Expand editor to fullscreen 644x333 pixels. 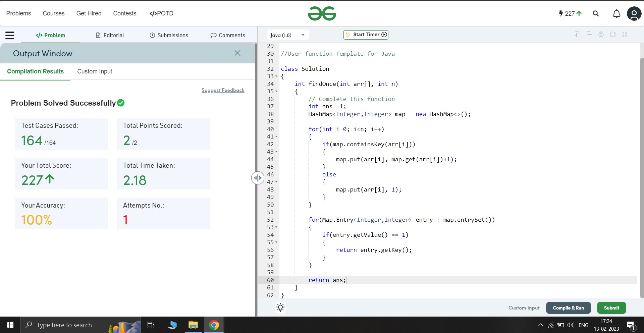(x=625, y=35)
